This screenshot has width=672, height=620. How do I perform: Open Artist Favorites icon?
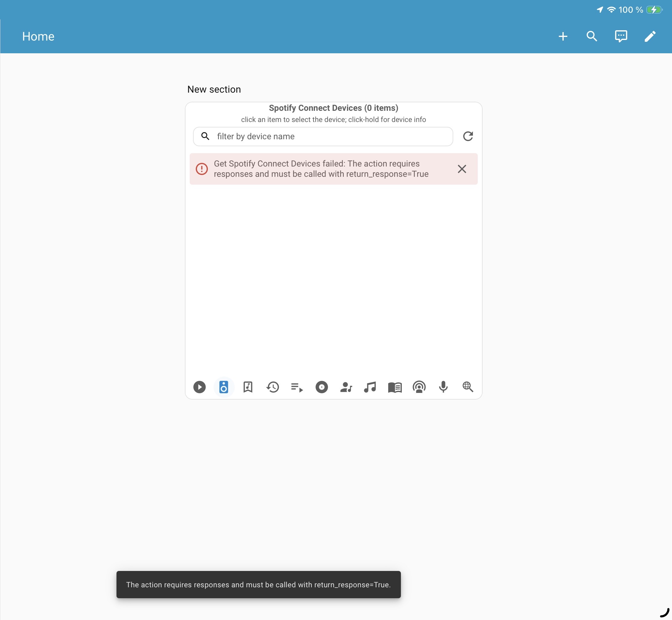346,387
